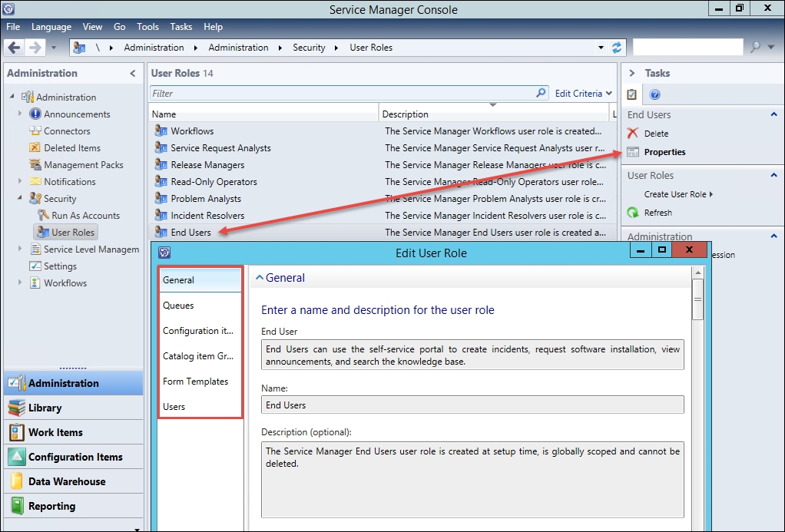Viewport: 785px width, 532px height.
Task: Expand the Tasks pane chevron
Action: click(632, 73)
